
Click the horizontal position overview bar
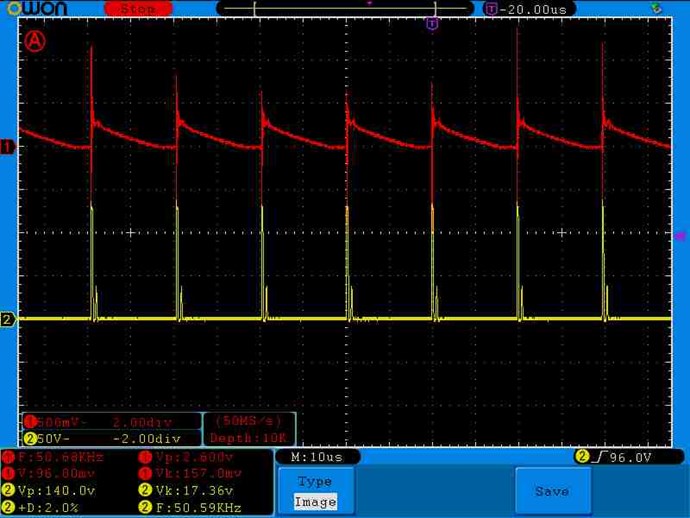(345, 8)
